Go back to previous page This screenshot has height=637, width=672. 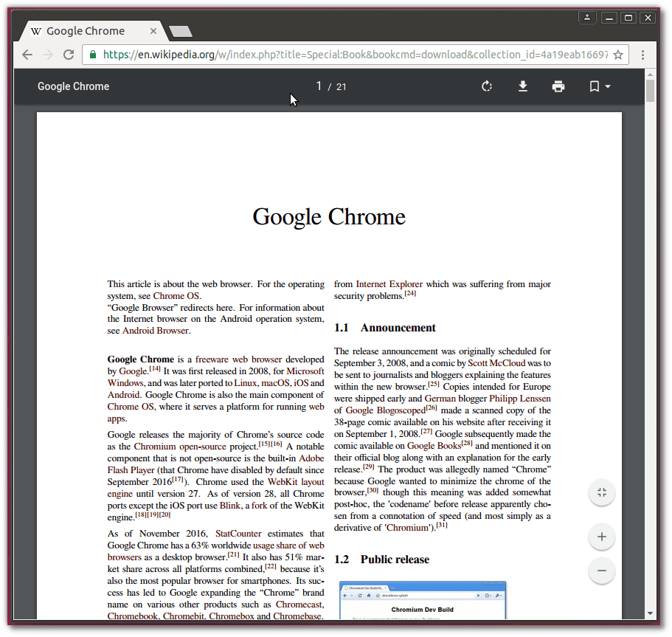click(x=27, y=55)
